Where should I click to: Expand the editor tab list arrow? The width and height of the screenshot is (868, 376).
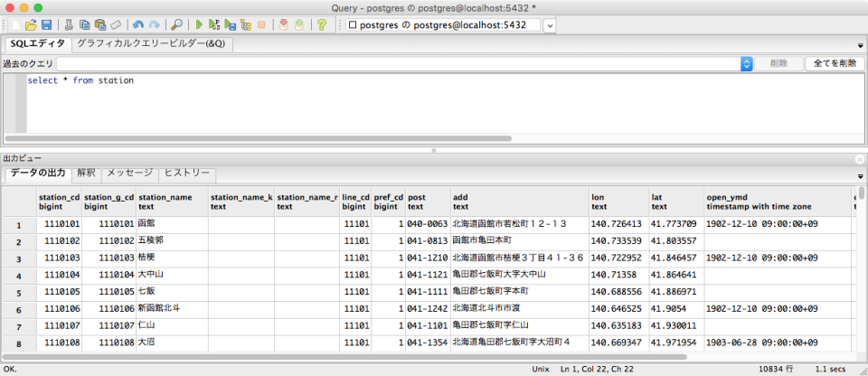click(859, 44)
